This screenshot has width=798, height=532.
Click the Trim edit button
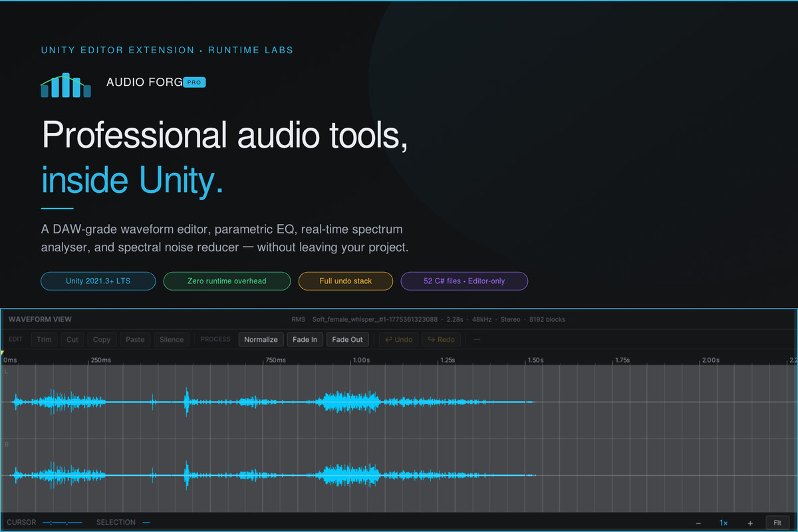[x=44, y=339]
